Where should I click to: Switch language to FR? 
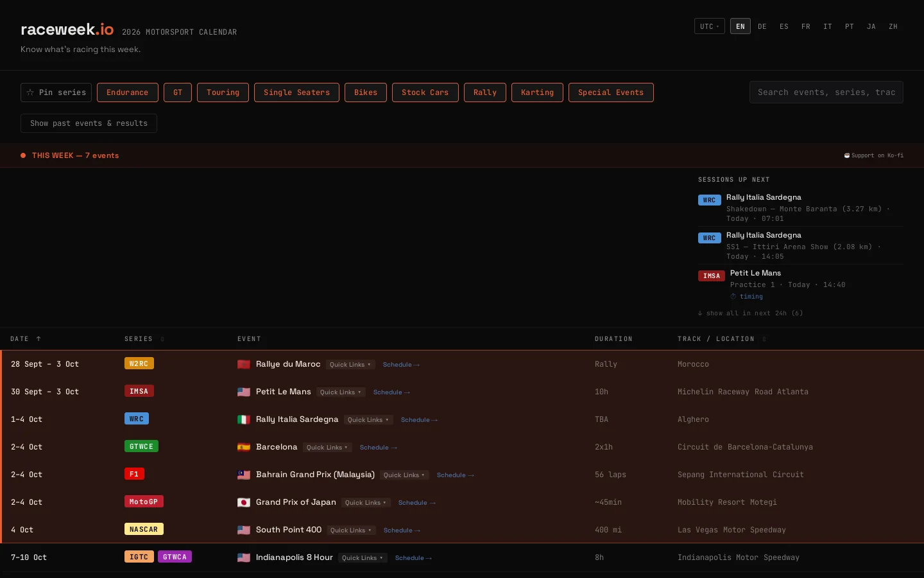[806, 26]
